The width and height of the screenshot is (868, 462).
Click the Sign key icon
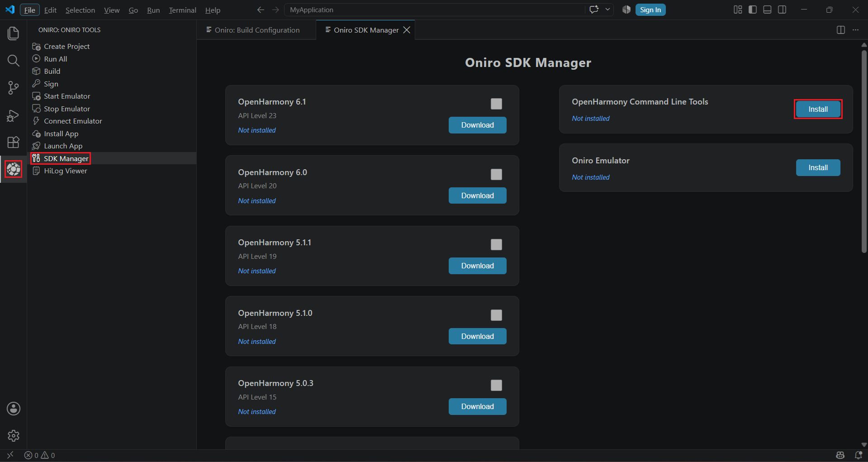pyautogui.click(x=37, y=84)
